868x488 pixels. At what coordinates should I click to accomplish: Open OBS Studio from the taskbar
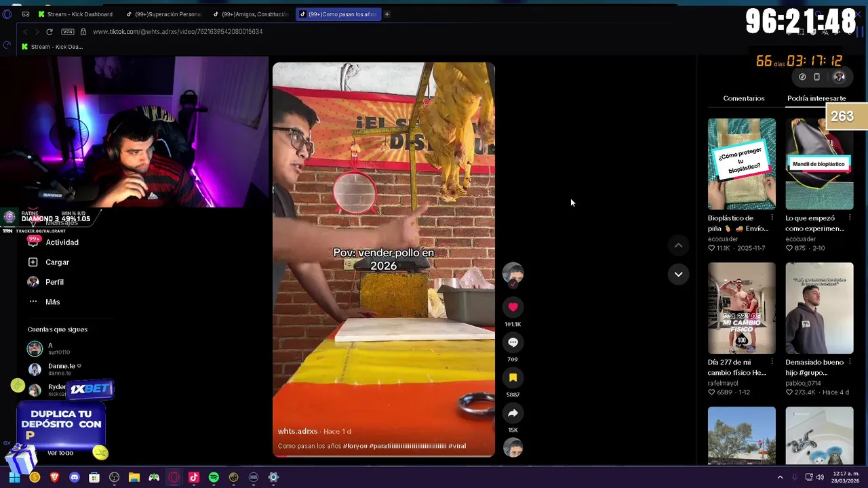[x=114, y=477]
